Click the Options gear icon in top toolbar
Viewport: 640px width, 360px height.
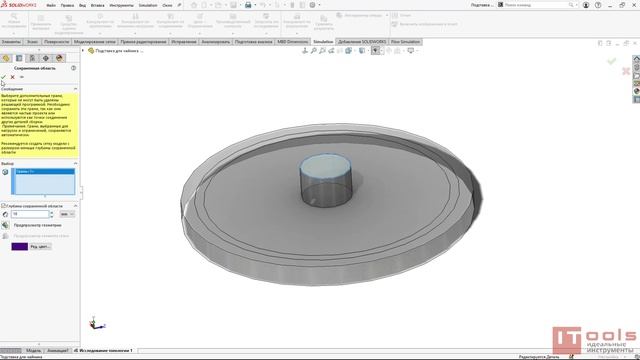tap(312, 5)
